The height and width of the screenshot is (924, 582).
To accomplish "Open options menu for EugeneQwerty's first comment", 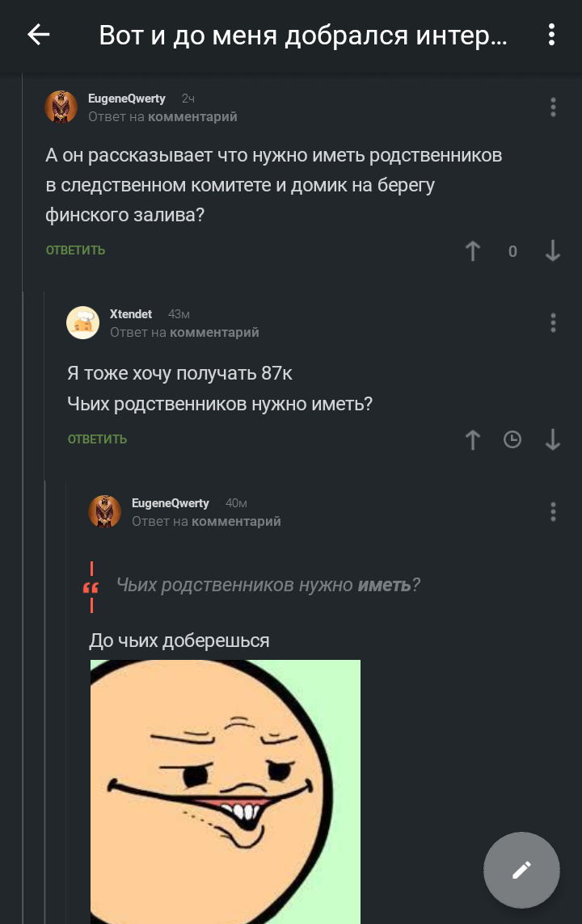I will coord(553,107).
